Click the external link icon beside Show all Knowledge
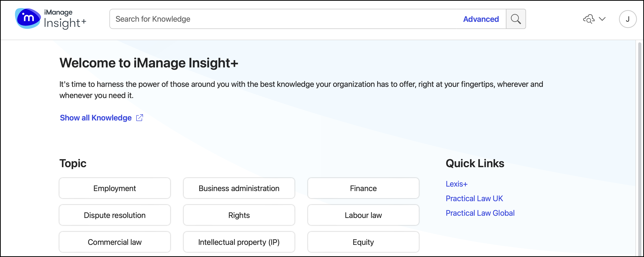The height and width of the screenshot is (257, 644). click(x=139, y=118)
